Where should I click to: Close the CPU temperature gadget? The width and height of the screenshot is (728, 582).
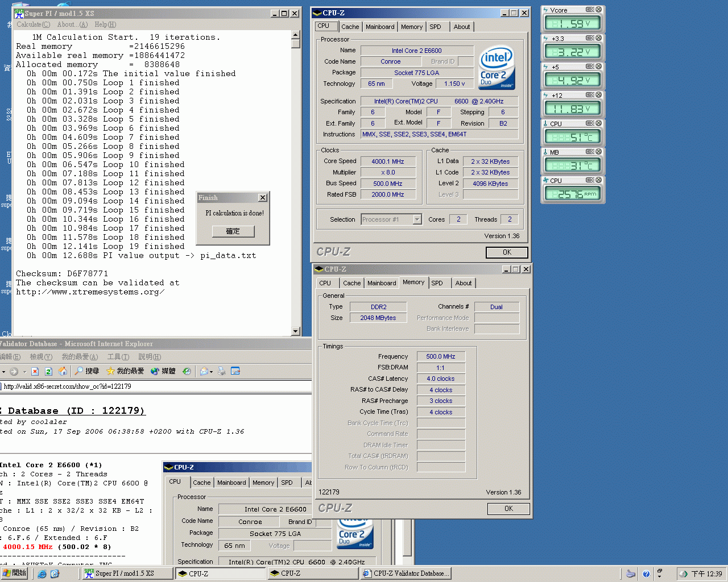(598, 123)
